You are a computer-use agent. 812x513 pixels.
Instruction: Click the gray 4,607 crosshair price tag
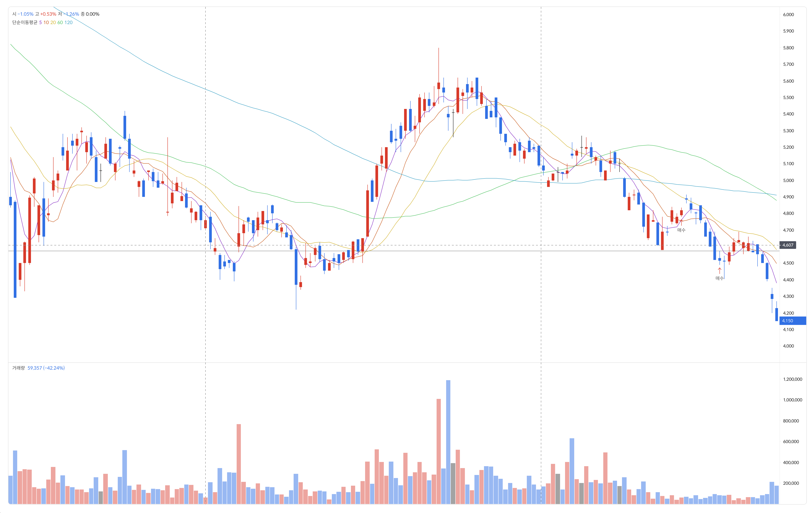[x=788, y=245]
